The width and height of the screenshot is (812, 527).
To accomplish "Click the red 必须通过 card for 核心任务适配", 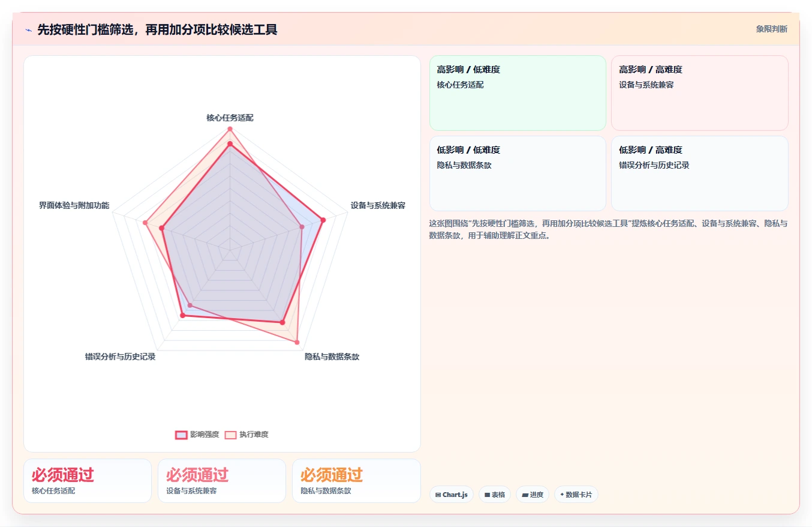I will (x=88, y=481).
